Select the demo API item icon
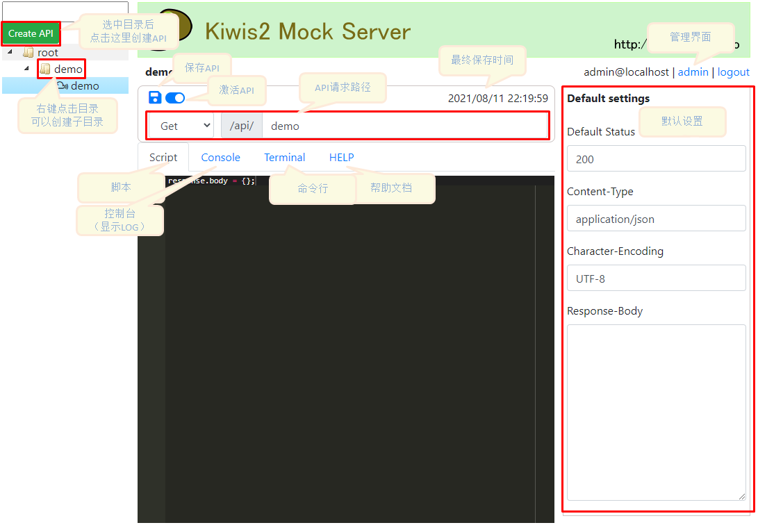The height and width of the screenshot is (532, 758). pos(63,85)
